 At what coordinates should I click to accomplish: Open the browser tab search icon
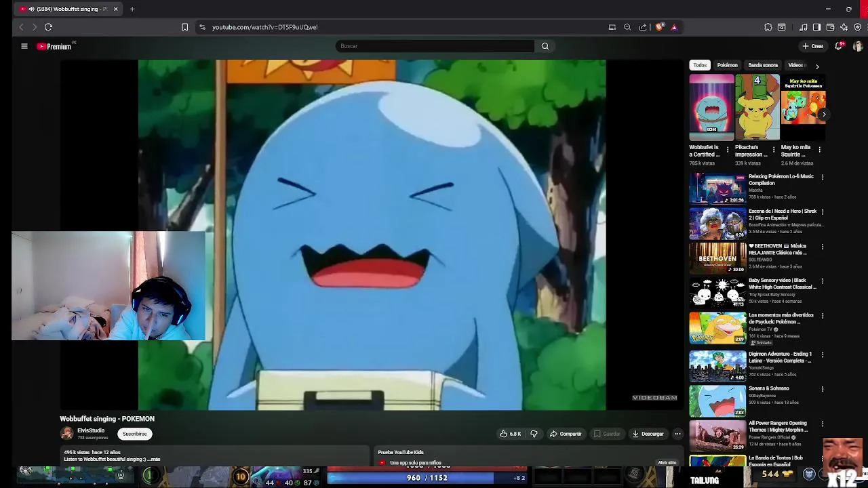[x=782, y=27]
